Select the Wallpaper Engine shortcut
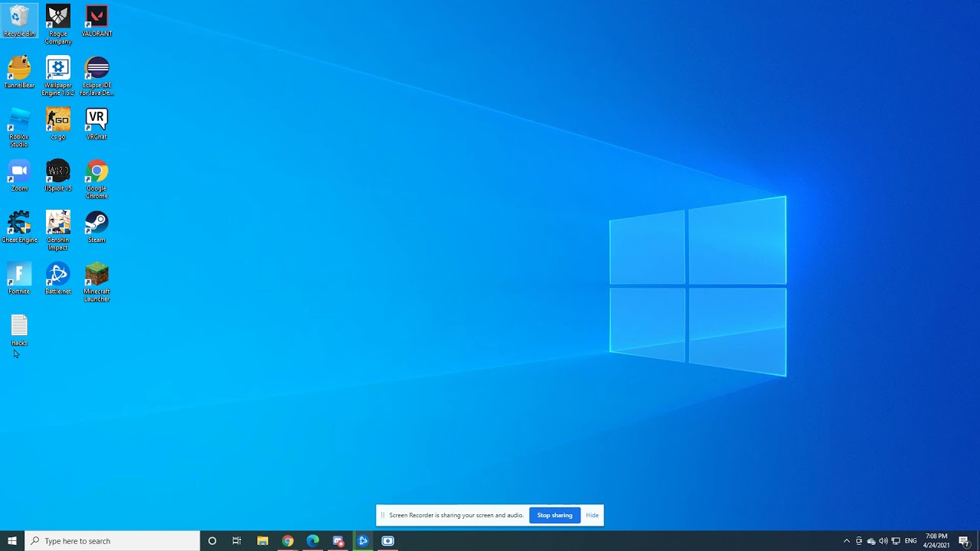 click(58, 77)
